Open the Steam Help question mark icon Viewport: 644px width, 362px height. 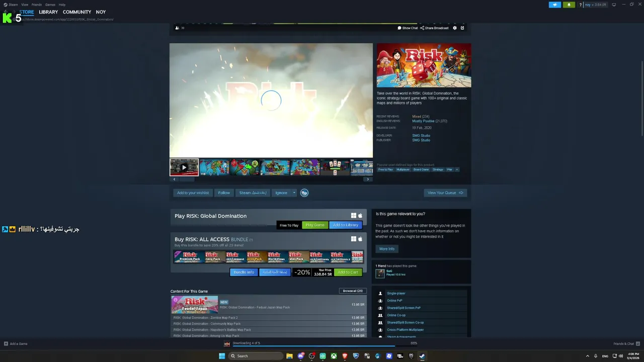[580, 5]
